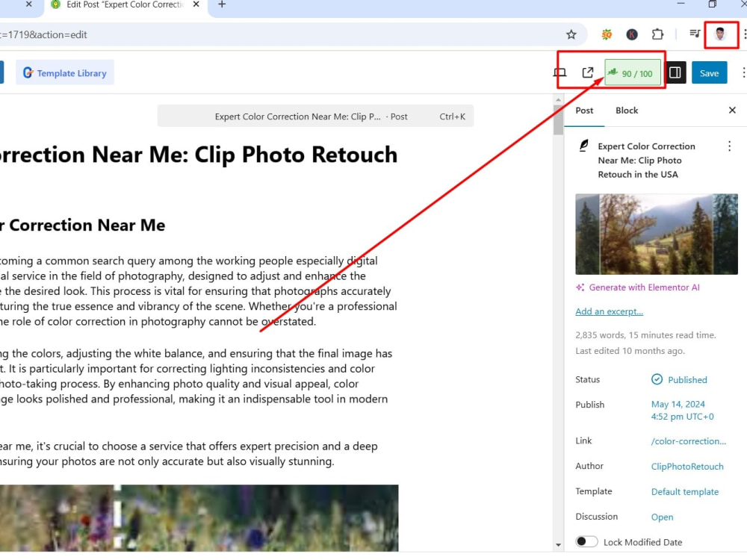Click the featured image thumbnail
This screenshot has width=747, height=560.
pyautogui.click(x=656, y=234)
